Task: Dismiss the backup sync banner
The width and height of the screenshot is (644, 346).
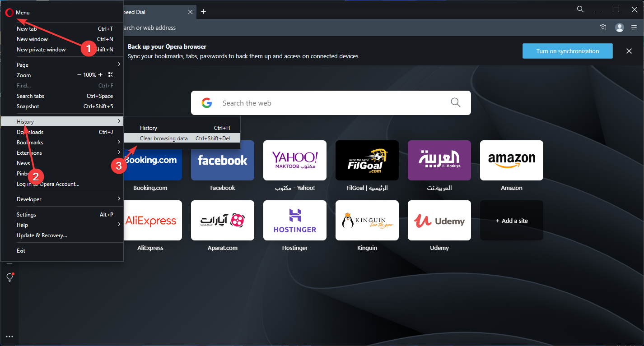Action: click(629, 51)
